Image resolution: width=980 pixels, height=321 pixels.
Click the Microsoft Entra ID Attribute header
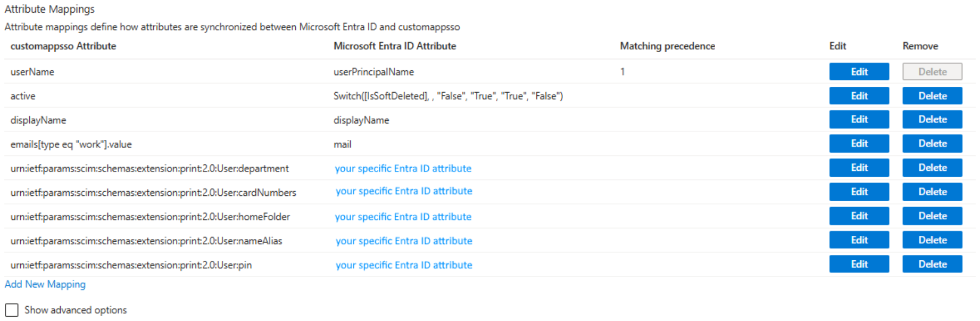tap(395, 46)
